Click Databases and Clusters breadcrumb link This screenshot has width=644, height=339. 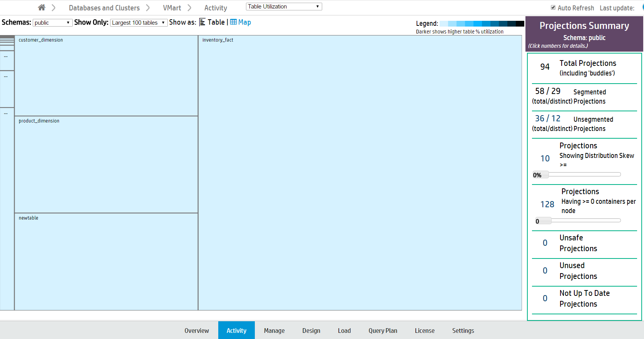click(x=104, y=8)
